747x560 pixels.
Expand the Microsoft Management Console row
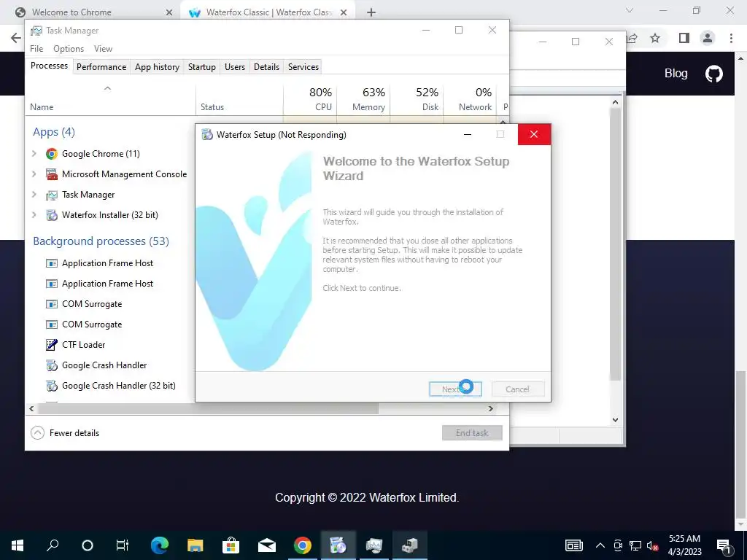(34, 174)
